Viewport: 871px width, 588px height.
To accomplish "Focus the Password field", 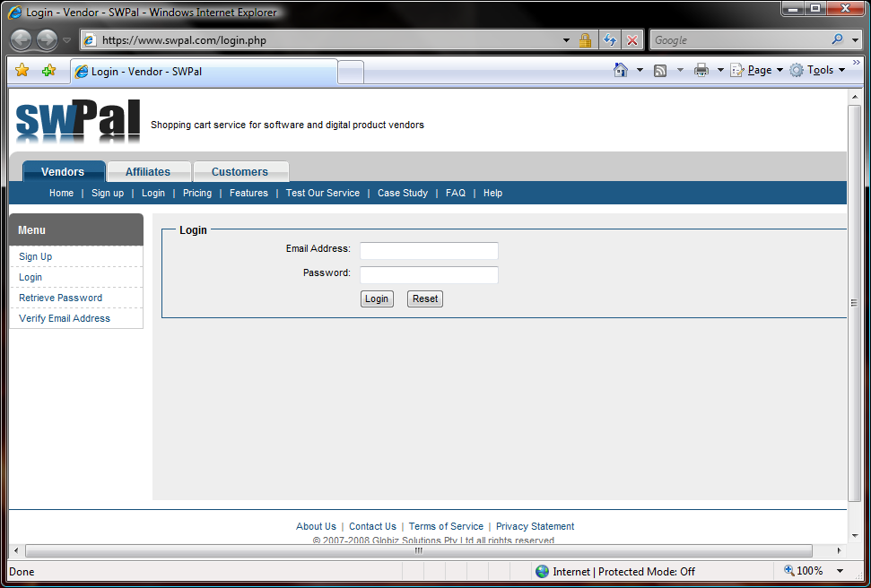I will (x=429, y=275).
